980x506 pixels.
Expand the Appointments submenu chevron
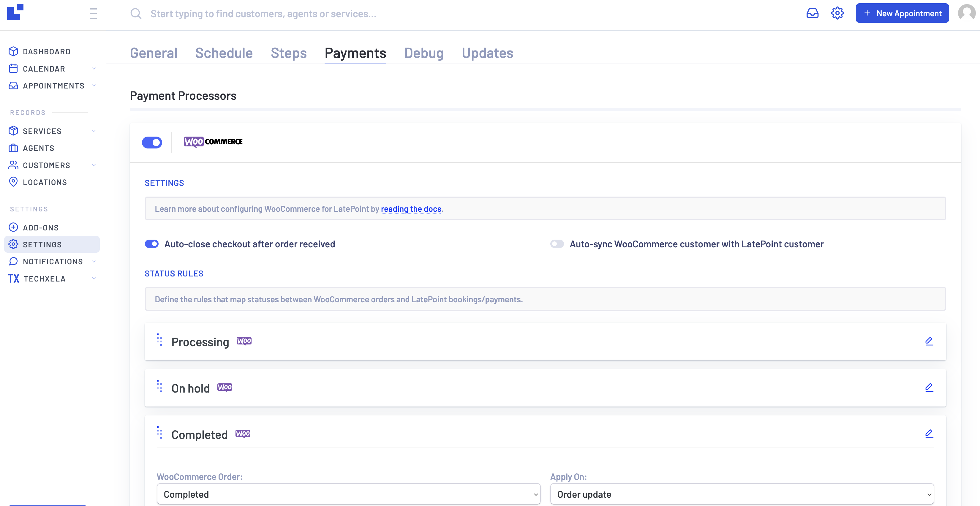[x=94, y=86]
